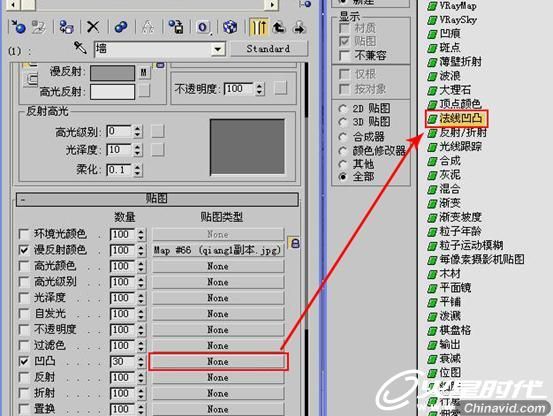Select the 2D 贴图 radio button

tap(342, 109)
